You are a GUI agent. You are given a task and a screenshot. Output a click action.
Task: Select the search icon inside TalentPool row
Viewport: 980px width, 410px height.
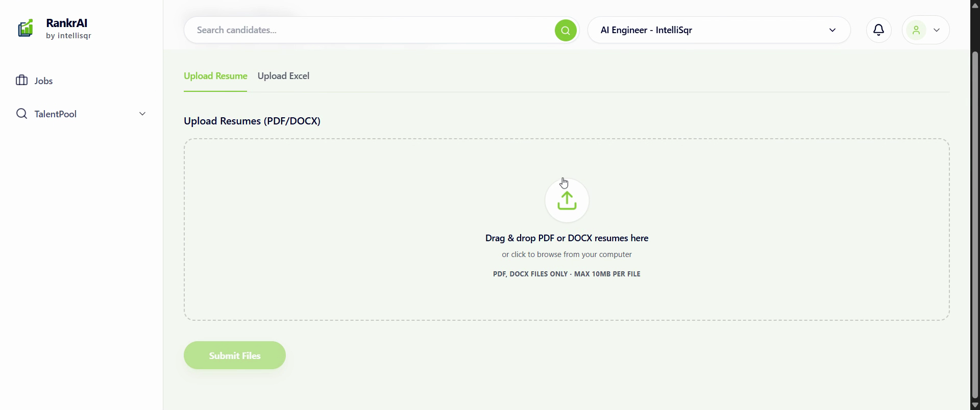(22, 114)
